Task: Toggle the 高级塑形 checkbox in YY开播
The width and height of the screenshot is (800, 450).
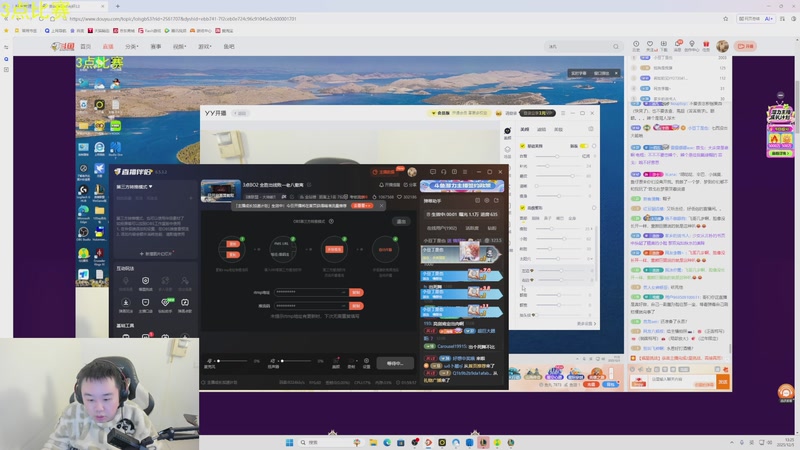Action: 522,208
